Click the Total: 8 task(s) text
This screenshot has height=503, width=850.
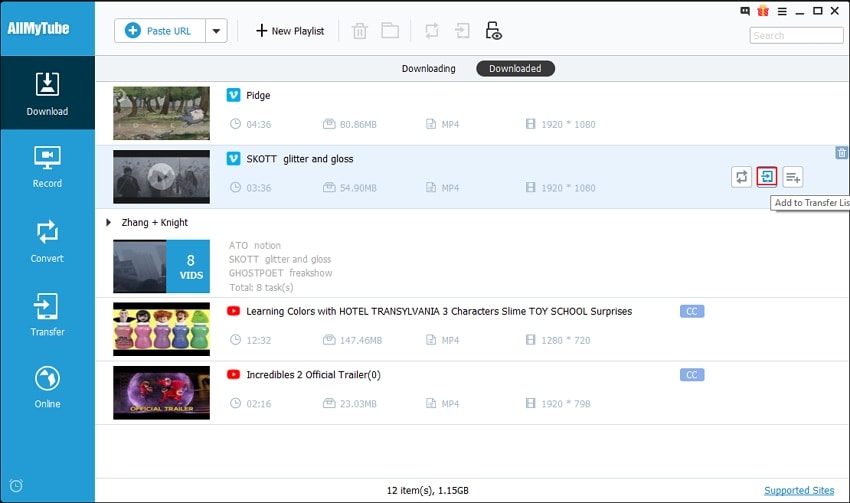[261, 287]
